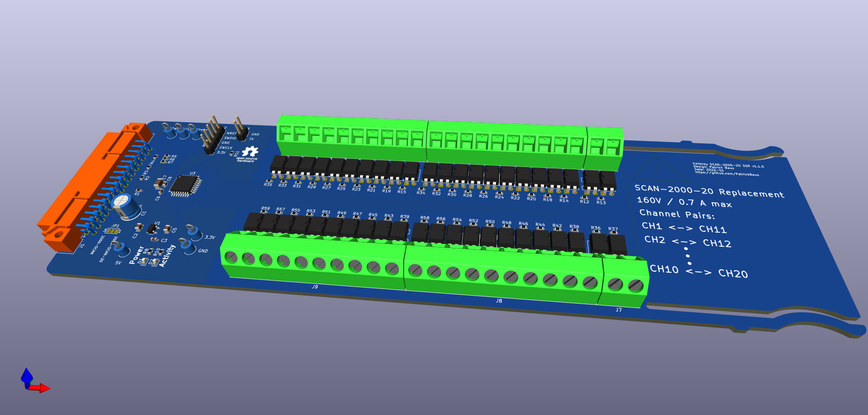Click the small design credit text block
The image size is (868, 415).
pyautogui.click(x=728, y=169)
